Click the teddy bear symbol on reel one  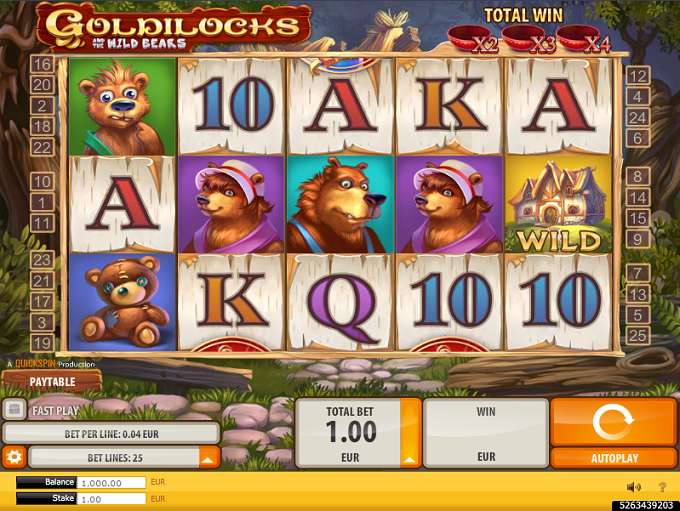click(123, 302)
